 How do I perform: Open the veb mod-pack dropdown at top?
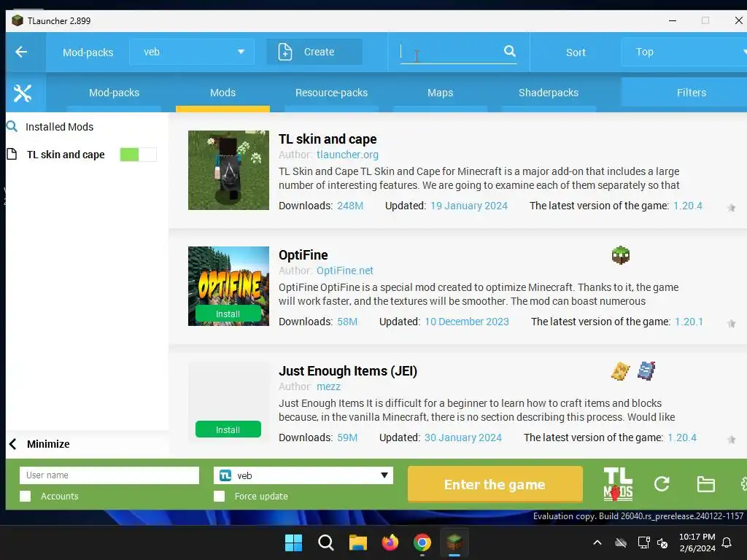coord(192,52)
